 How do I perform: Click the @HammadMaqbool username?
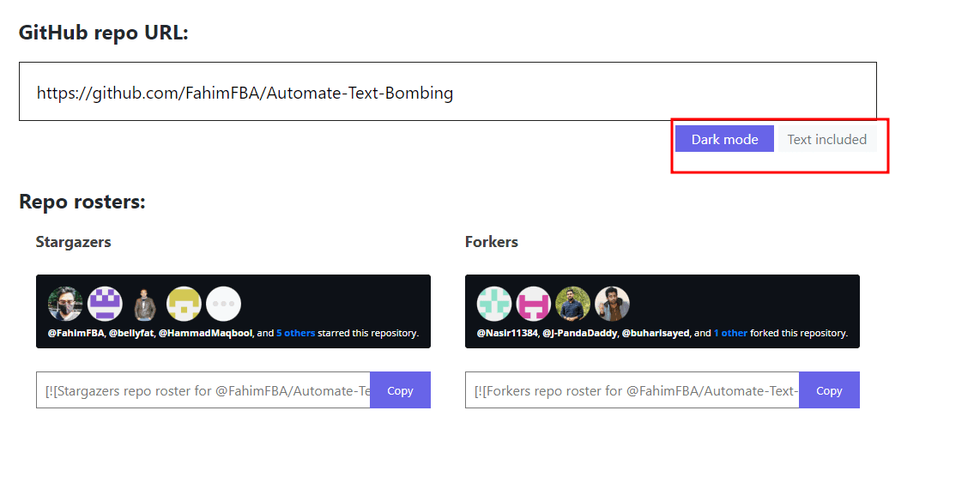coord(206,333)
